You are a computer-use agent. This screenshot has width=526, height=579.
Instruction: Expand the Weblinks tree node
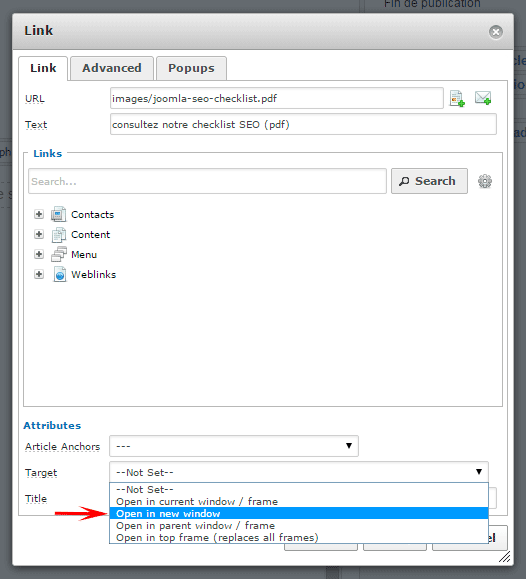point(39,274)
